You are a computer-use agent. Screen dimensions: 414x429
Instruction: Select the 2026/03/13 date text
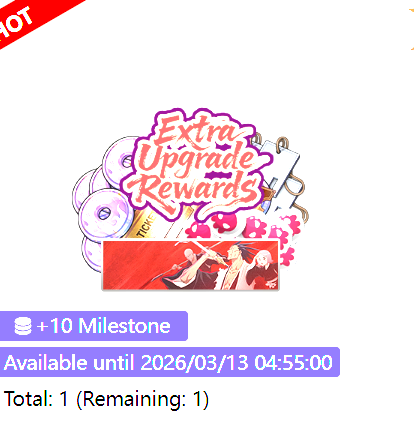click(195, 362)
